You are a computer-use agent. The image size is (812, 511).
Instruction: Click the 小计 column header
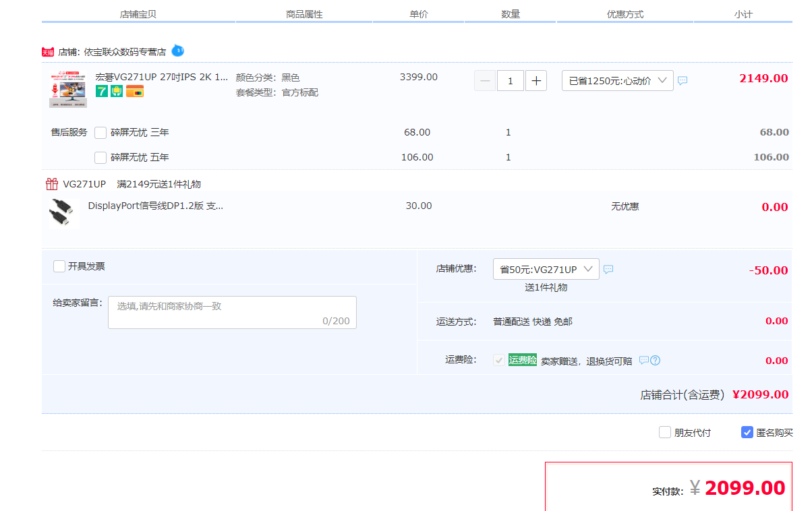point(743,14)
